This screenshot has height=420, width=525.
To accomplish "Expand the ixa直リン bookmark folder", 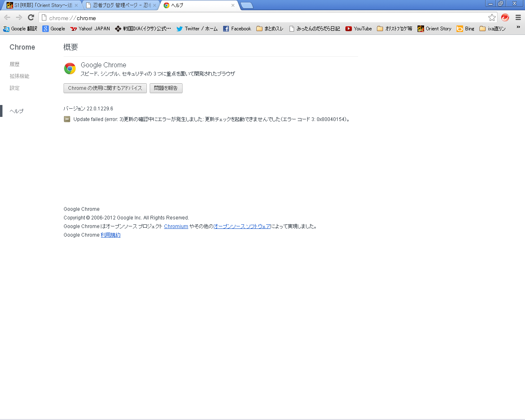I will coord(493,29).
